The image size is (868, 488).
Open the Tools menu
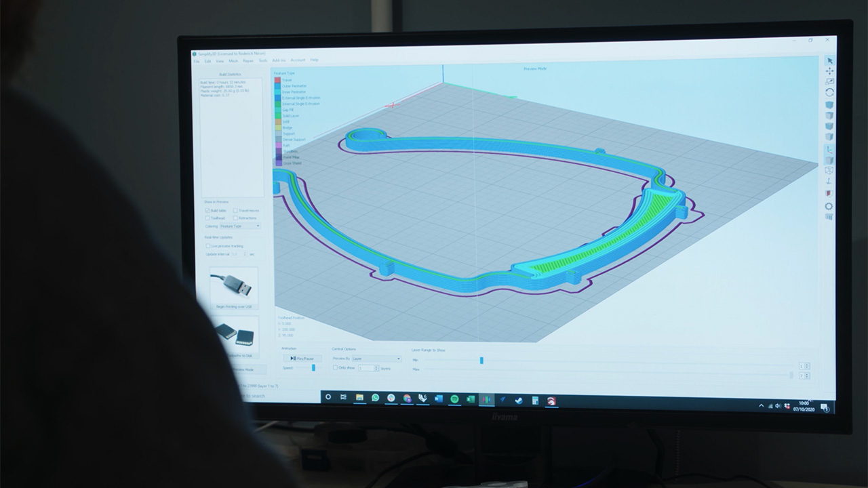262,61
